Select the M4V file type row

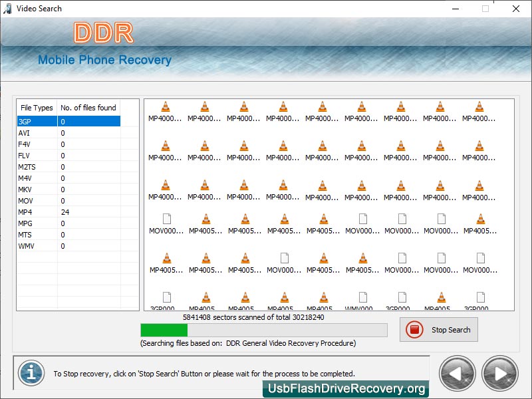[69, 178]
